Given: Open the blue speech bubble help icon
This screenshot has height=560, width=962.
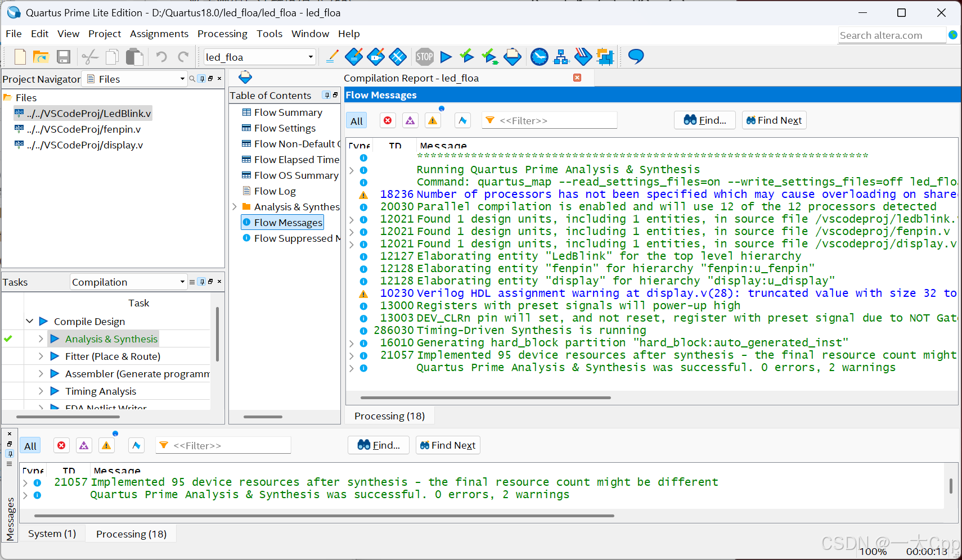Looking at the screenshot, I should pos(636,56).
